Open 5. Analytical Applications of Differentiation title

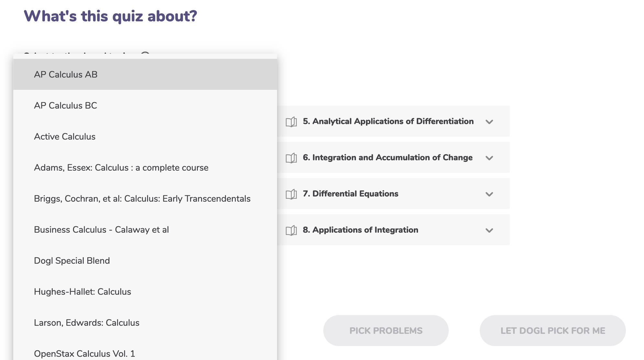click(388, 121)
